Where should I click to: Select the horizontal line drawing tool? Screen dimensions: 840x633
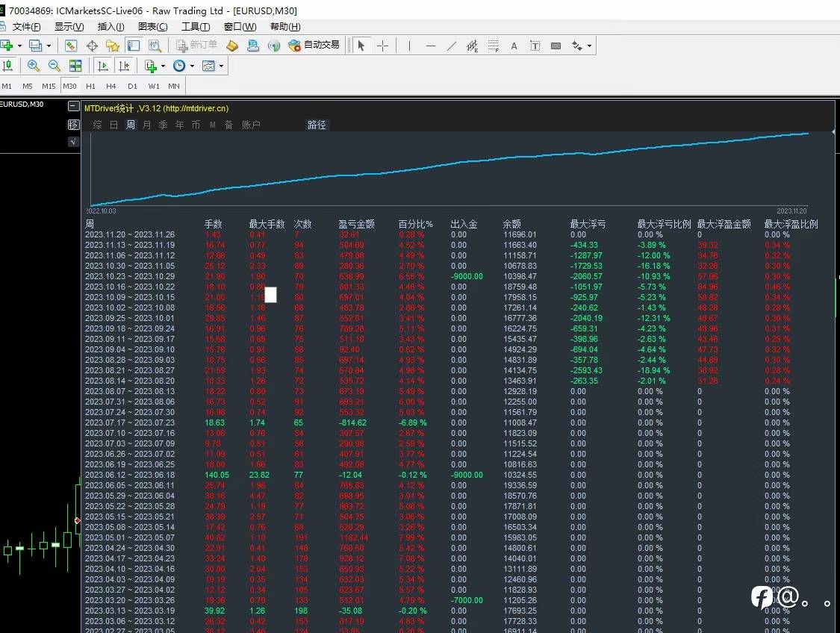430,46
